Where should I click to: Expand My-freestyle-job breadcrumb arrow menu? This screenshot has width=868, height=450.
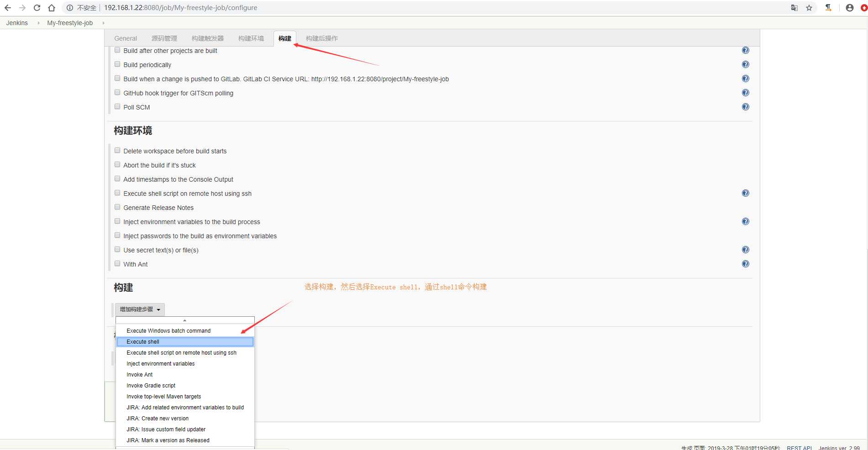104,23
